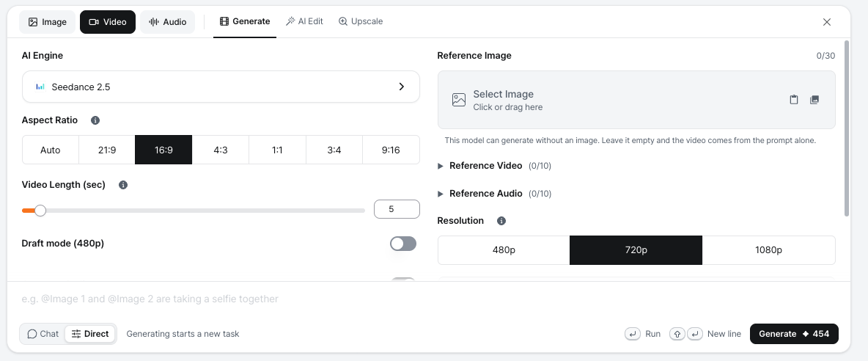Open the Upscale tab
Screen dimensions: 868x361
[x=361, y=21]
